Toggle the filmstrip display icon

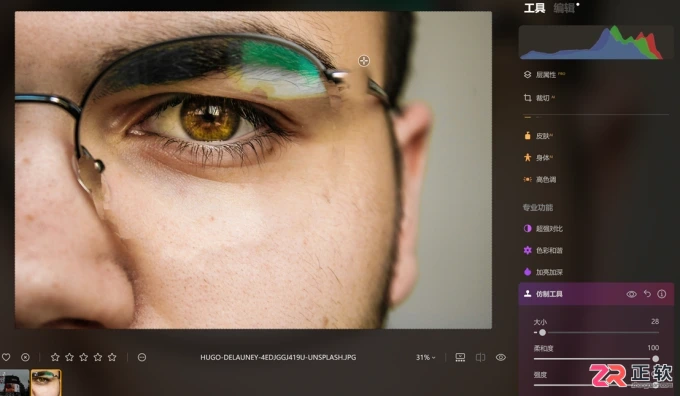coord(460,357)
